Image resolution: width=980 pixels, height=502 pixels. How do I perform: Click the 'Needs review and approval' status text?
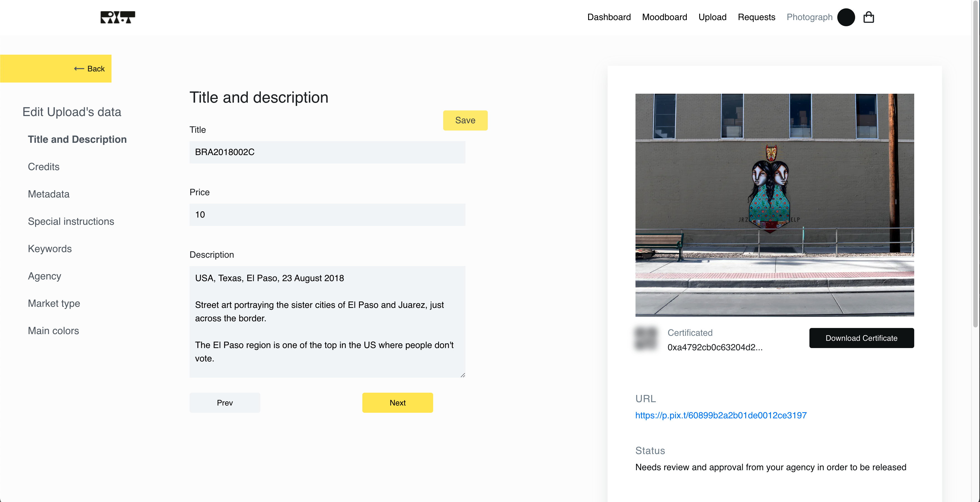pyautogui.click(x=771, y=467)
